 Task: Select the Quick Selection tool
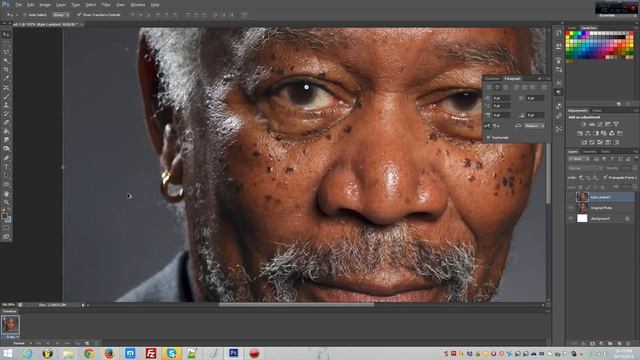point(7,60)
